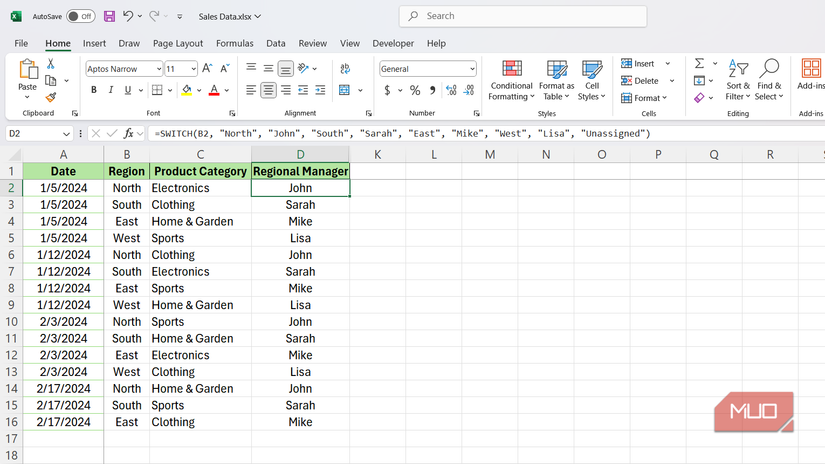This screenshot has height=464, width=825.
Task: Apply the yellow Fill Color swatch
Action: tap(186, 90)
